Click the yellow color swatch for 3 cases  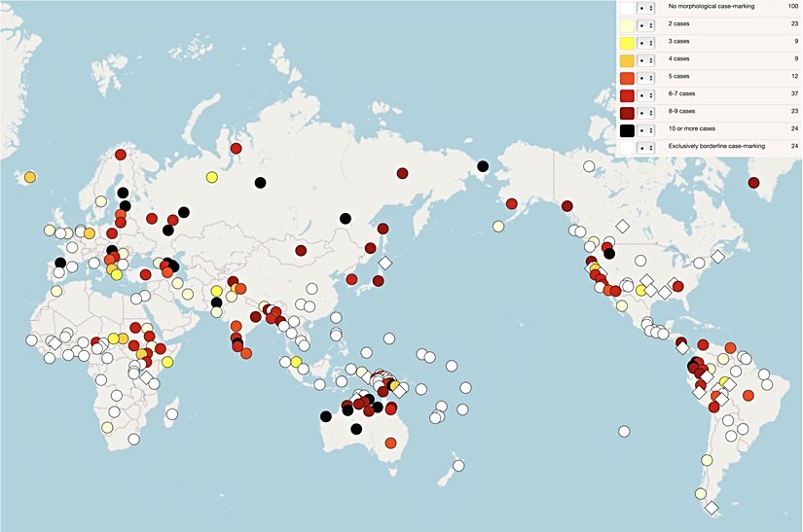(x=628, y=42)
